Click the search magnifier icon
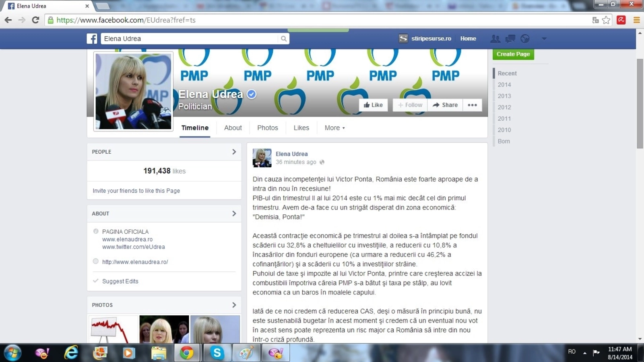The height and width of the screenshot is (362, 644). point(284,39)
